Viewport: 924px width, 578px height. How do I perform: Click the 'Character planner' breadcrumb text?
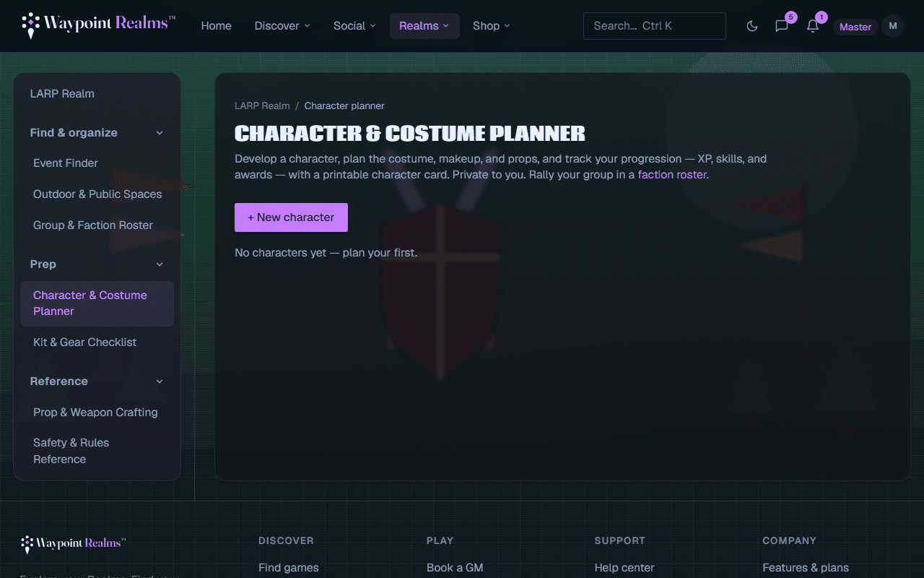click(344, 105)
